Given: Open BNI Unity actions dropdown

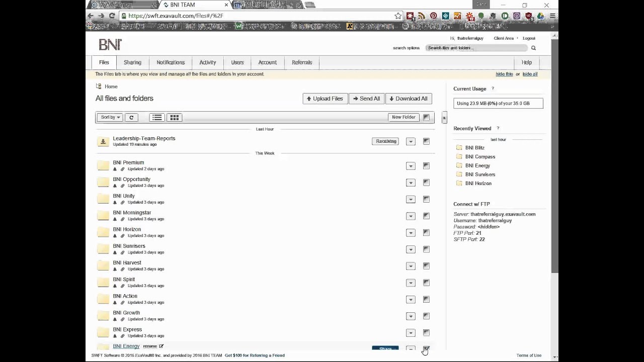Looking at the screenshot, I should coord(411,199).
